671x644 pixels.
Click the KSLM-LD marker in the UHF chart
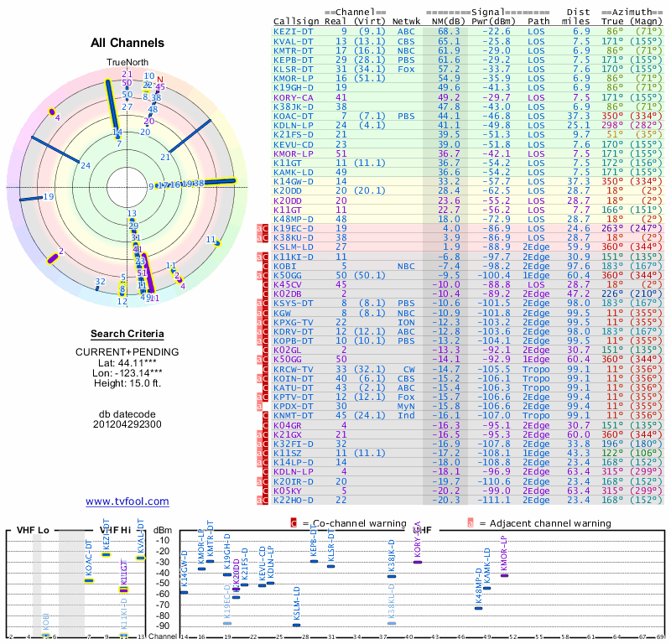[296, 626]
